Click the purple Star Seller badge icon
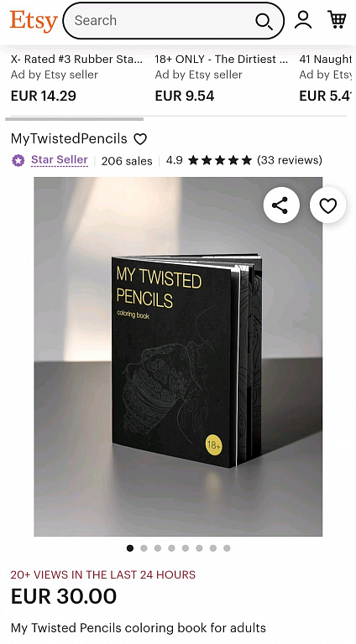The image size is (356, 644). coord(18,160)
